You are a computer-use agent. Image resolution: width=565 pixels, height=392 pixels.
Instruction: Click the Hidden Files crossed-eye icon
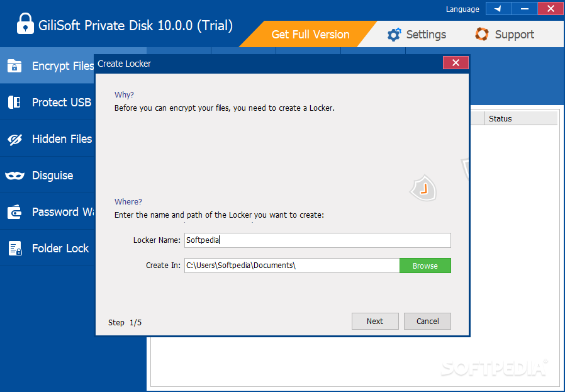14,139
